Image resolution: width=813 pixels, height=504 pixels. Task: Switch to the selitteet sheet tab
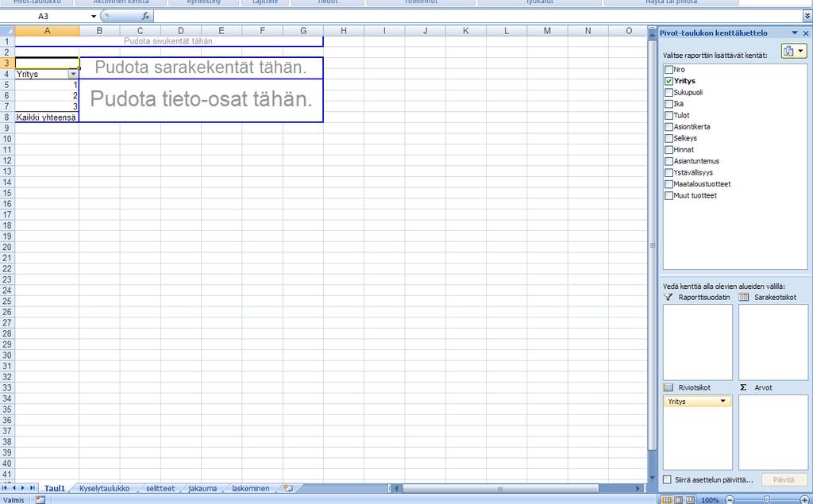pos(160,488)
